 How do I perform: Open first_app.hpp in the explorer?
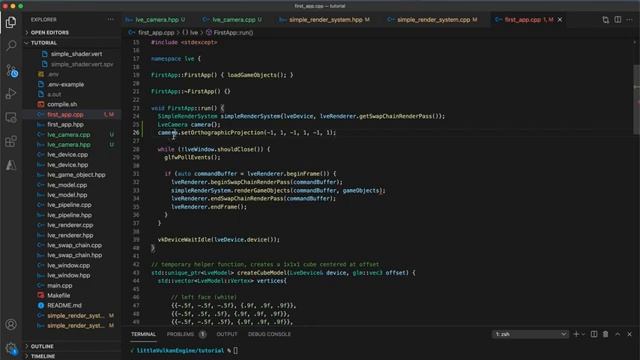coord(65,124)
